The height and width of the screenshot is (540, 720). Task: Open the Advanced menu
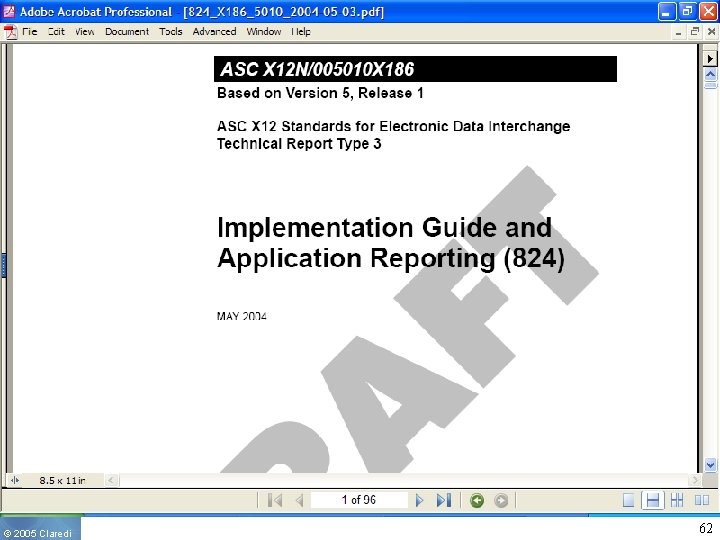click(214, 32)
